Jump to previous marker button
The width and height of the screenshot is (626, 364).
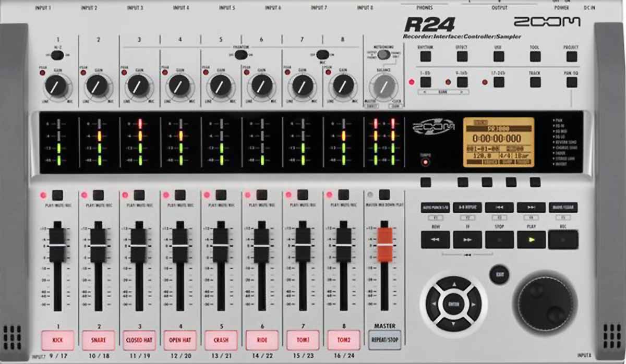coord(499,208)
